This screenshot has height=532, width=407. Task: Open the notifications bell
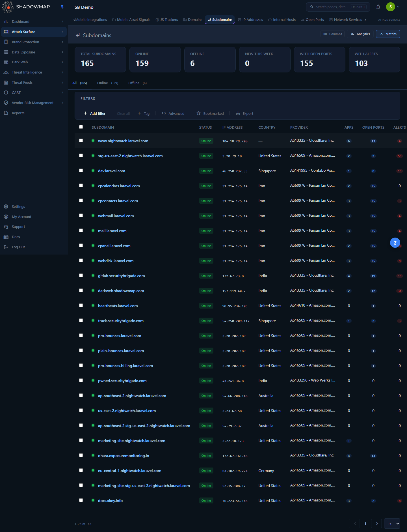(378, 7)
